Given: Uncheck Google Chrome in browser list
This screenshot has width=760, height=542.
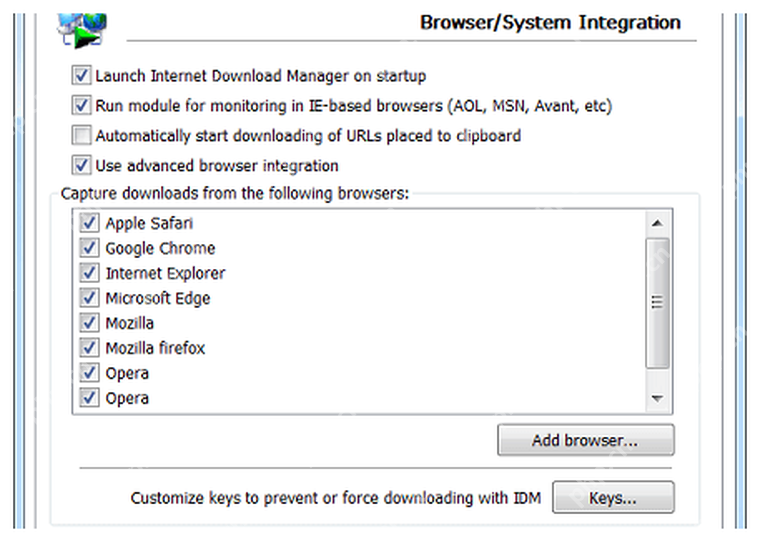Looking at the screenshot, I should click(x=89, y=248).
